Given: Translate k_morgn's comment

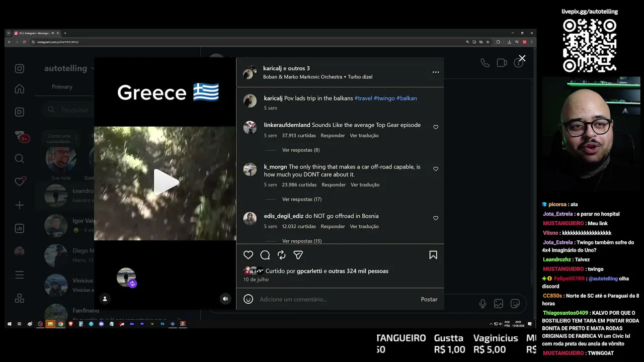Looking at the screenshot, I should (365, 185).
